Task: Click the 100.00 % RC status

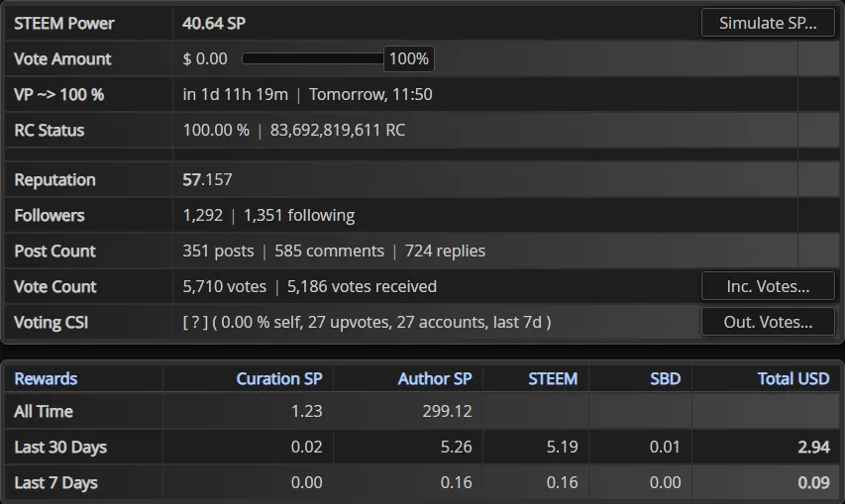Action: click(216, 130)
